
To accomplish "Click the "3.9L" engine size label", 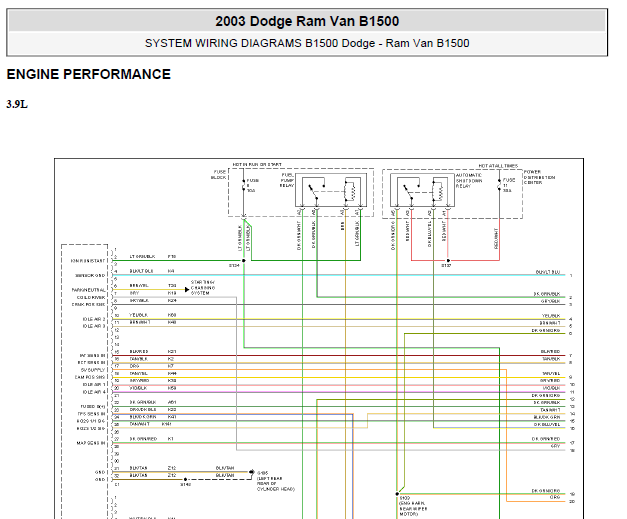I will (x=17, y=104).
